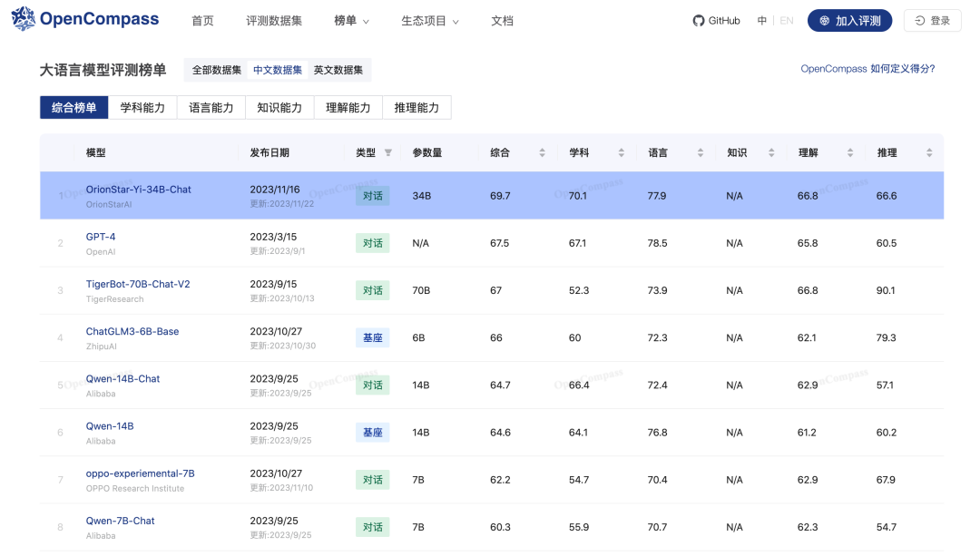Click the 加入评测 button
Screen dimensions: 980x556
tap(850, 21)
